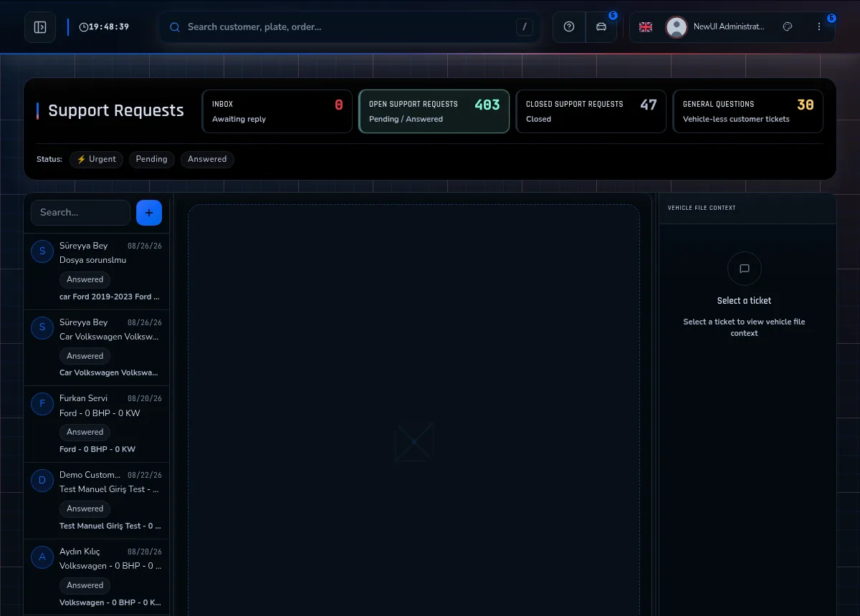Switch to Closed Support Requests tab
The width and height of the screenshot is (860, 616).
click(591, 111)
